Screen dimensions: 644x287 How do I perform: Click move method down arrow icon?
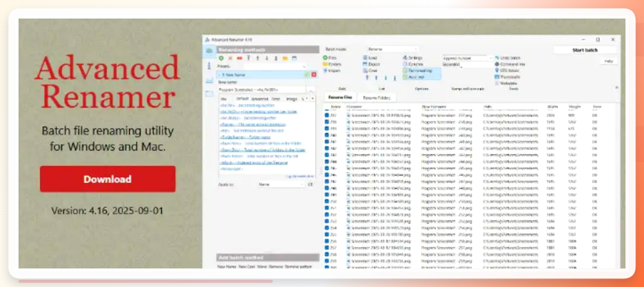click(267, 59)
